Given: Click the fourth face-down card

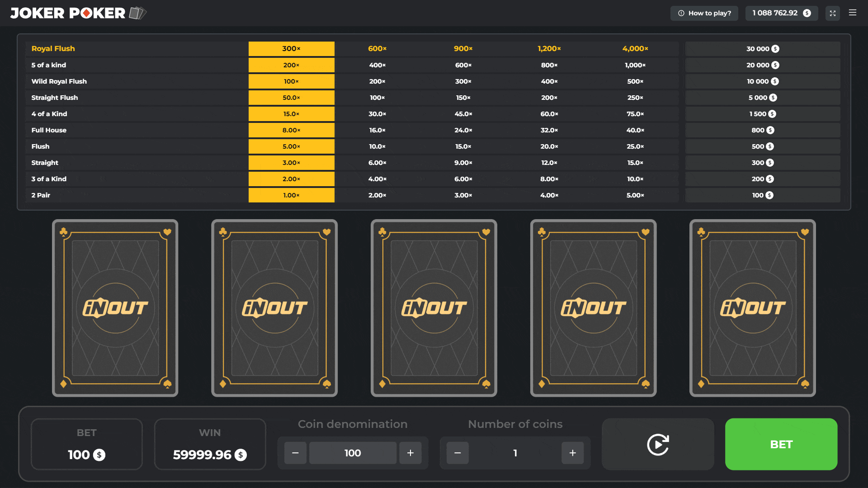Looking at the screenshot, I should tap(593, 308).
